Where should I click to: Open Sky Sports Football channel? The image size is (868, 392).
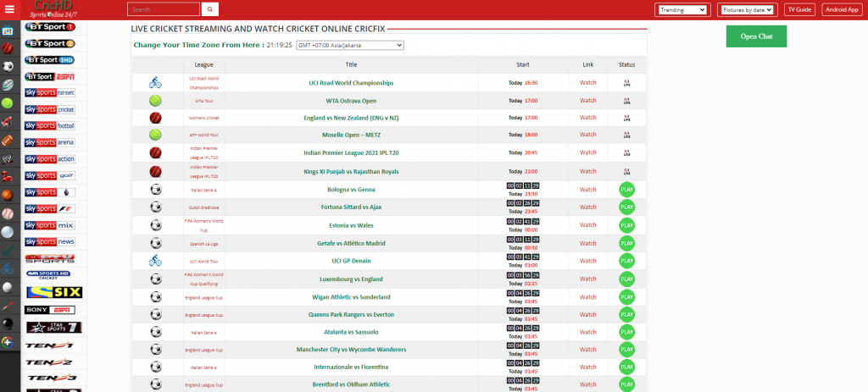coord(50,126)
